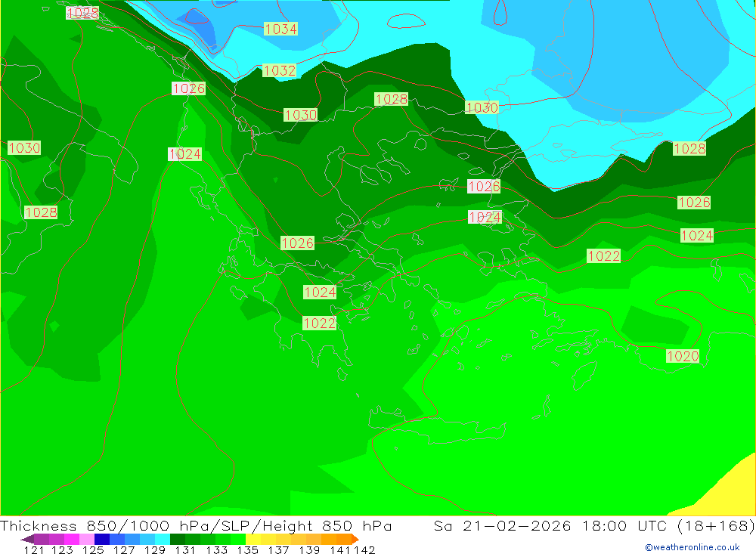Image resolution: width=756 pixels, height=554 pixels.
Task: Click the 1030 label directly below the 1032 label
Action: click(x=300, y=115)
